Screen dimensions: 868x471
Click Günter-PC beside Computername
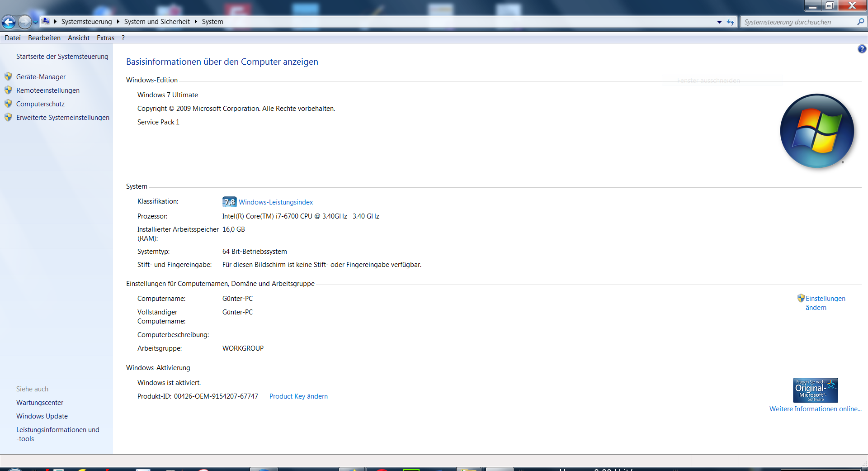click(x=237, y=299)
